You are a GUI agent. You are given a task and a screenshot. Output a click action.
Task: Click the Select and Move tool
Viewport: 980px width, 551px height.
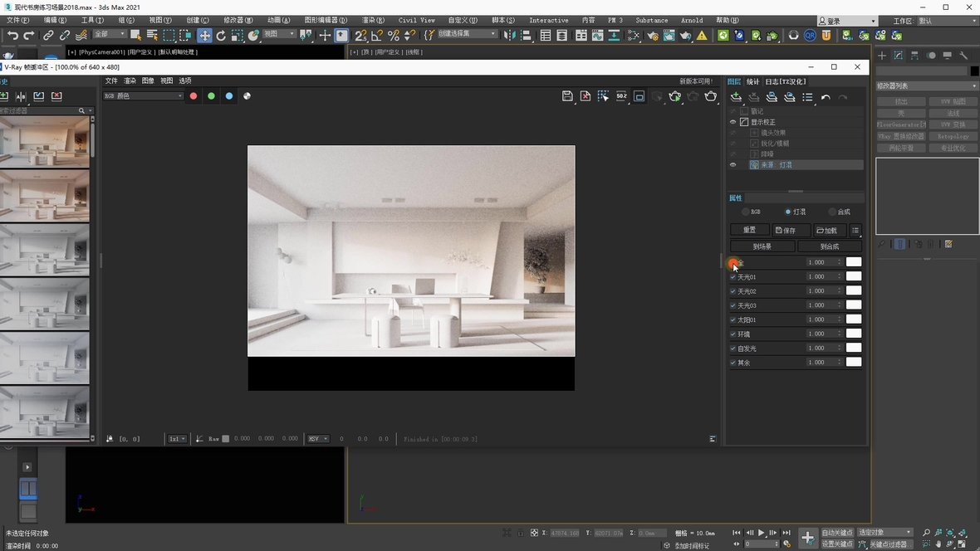204,36
